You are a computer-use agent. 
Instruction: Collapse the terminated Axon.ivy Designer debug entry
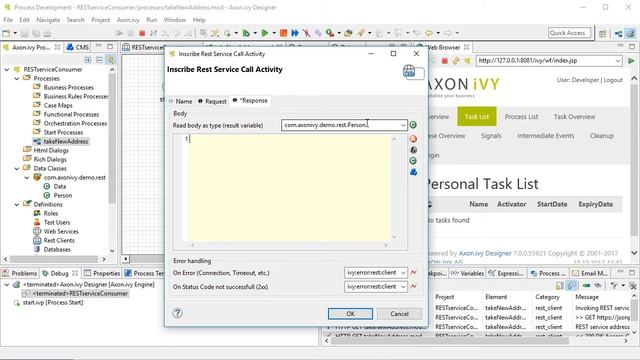(x=7, y=284)
